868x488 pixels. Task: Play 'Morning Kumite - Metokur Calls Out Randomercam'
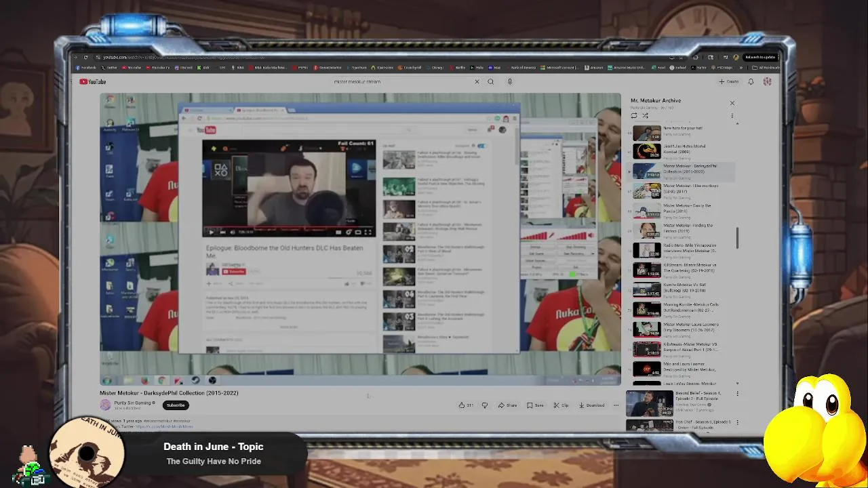click(x=679, y=310)
